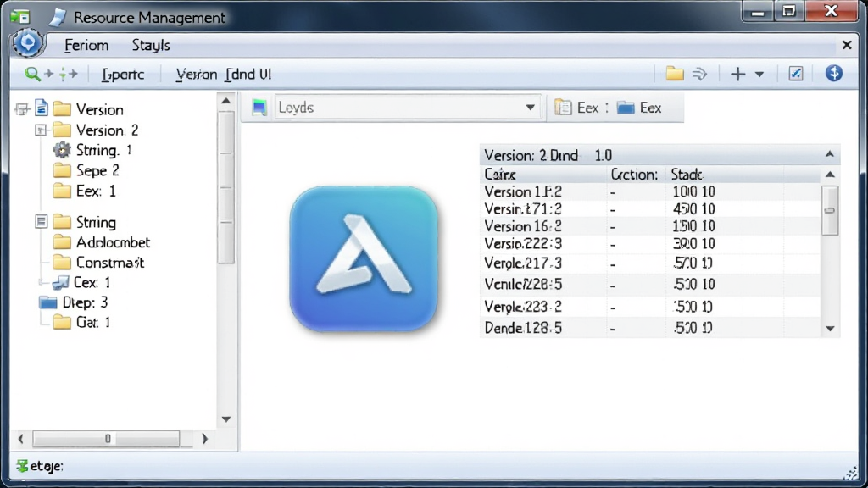Select Version. 2 folder in tree
Screen dimensions: 868x488
(x=108, y=130)
